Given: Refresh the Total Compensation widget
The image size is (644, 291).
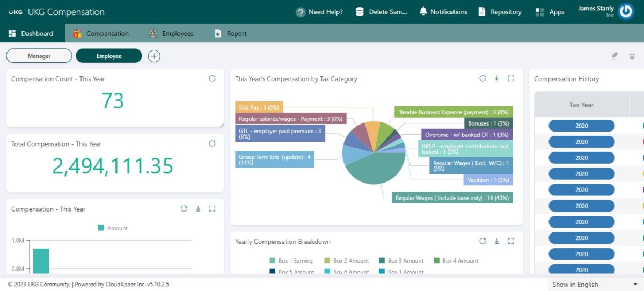Looking at the screenshot, I should point(212,143).
